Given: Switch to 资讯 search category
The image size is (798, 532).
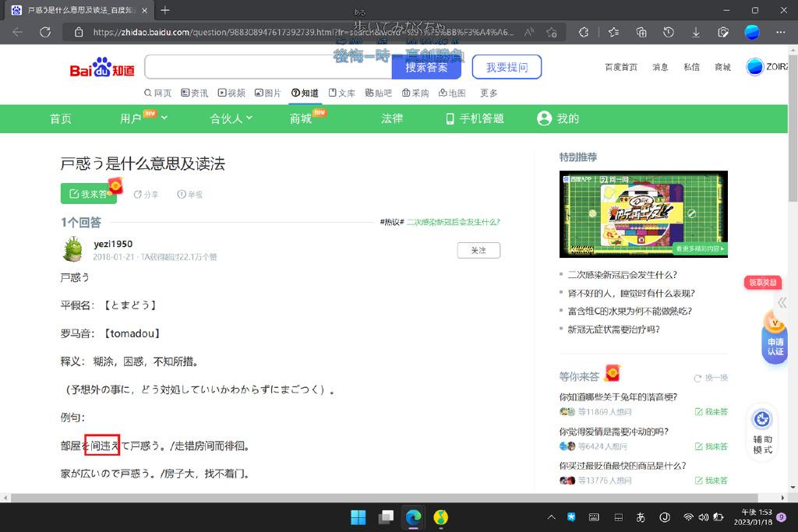Looking at the screenshot, I should (194, 93).
